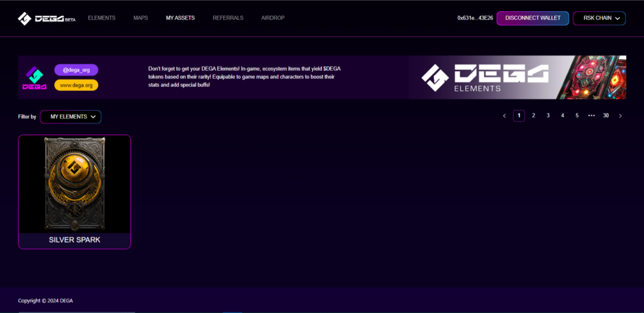The image size is (644, 313).
Task: Click the DEGA Elements banner image
Action: 518,77
